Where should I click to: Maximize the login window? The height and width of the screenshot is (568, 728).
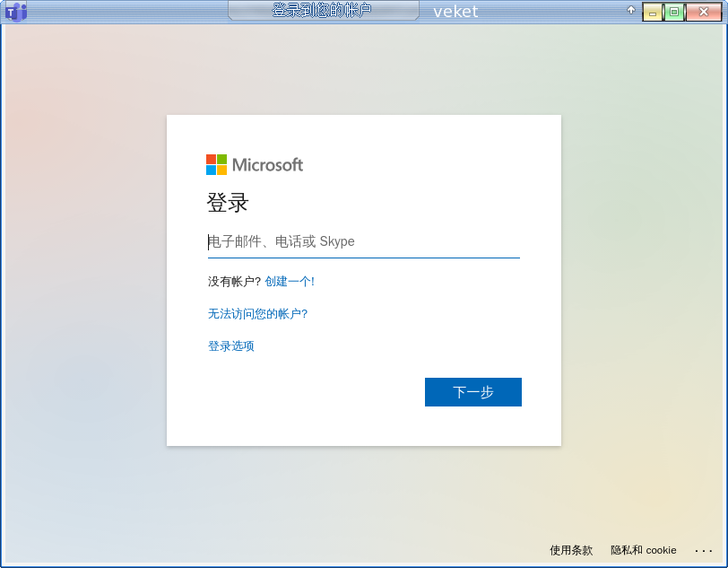coord(674,12)
